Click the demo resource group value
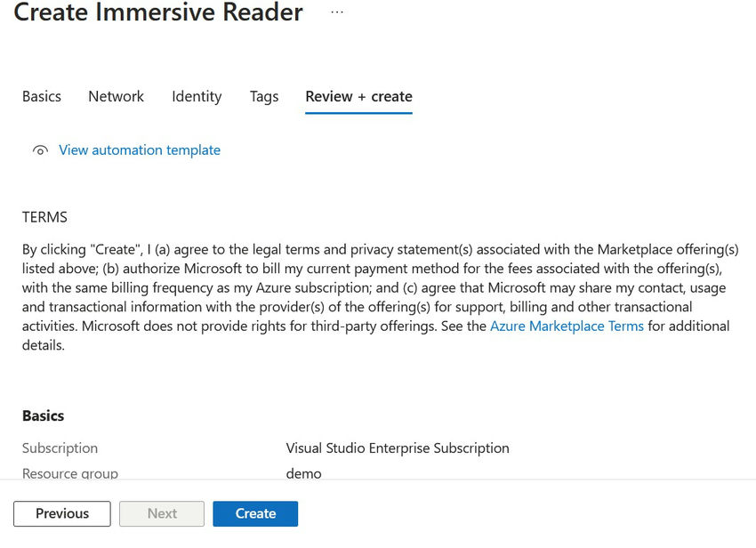 click(303, 473)
